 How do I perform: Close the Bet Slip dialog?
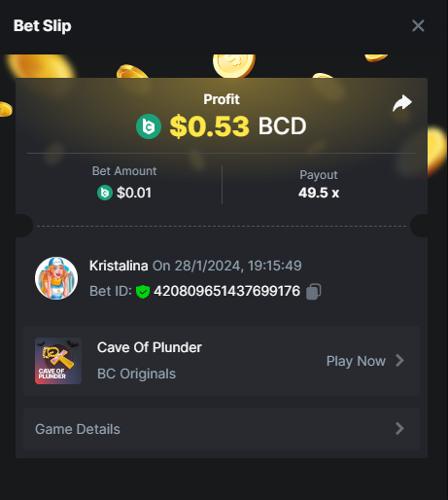point(418,25)
